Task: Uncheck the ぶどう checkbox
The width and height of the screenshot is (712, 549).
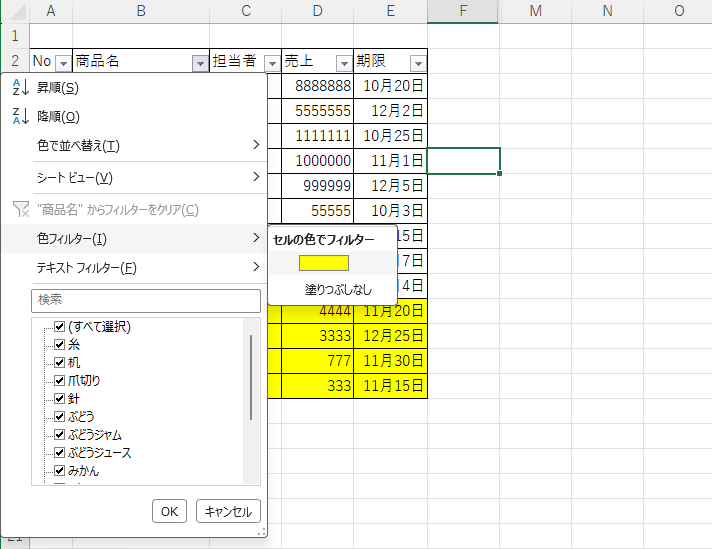Action: point(59,416)
